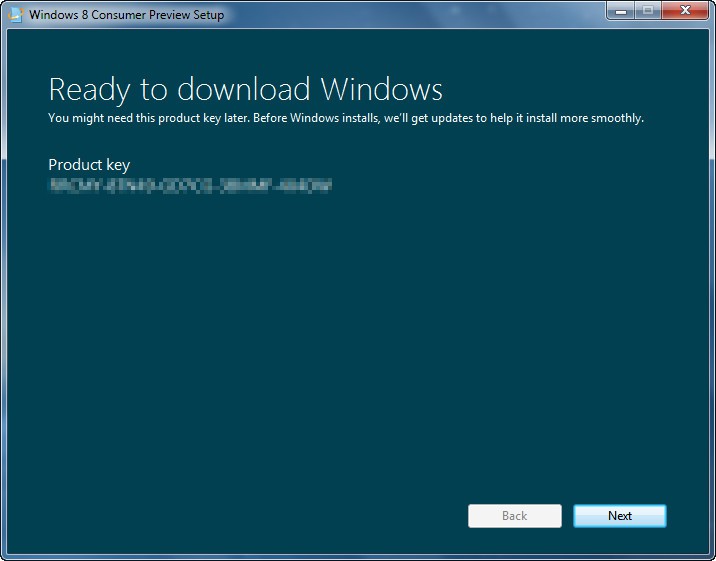Image resolution: width=716 pixels, height=561 pixels.
Task: Click the 'You might need this product key' sentence
Action: (346, 118)
